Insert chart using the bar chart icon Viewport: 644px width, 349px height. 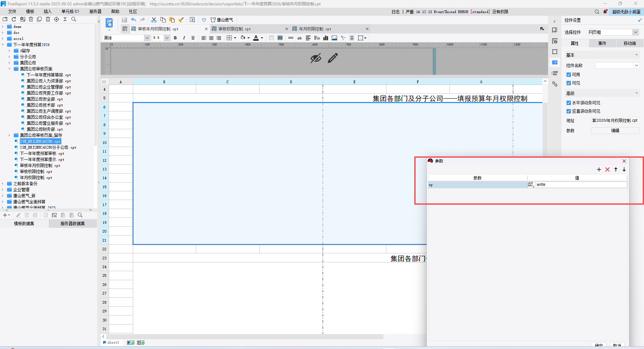click(326, 38)
